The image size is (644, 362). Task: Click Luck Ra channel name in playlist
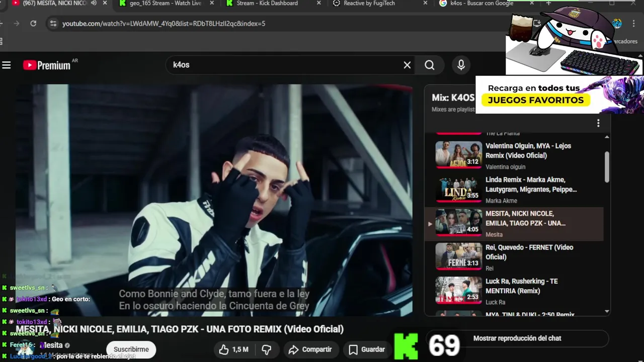495,302
